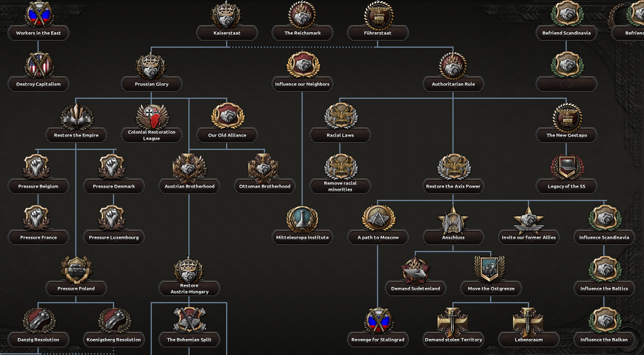Choose the Austrian Brotherhood focus icon

[189, 167]
